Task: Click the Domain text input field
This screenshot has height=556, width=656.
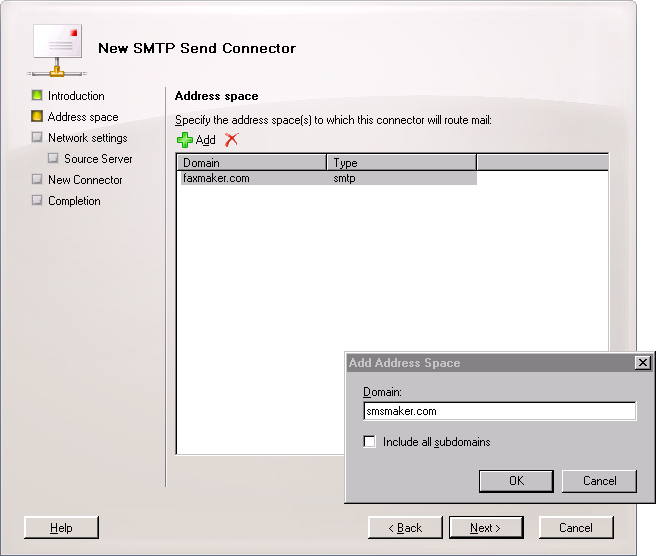Action: (x=499, y=411)
